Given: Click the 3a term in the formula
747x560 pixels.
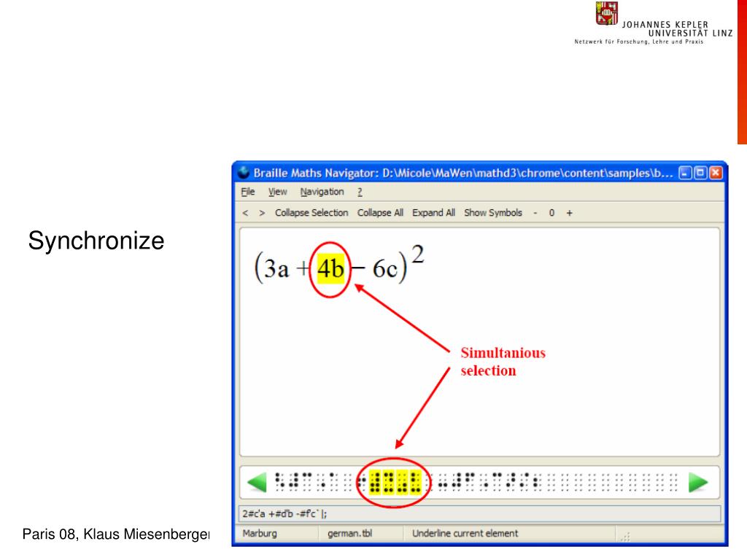Looking at the screenshot, I should [276, 269].
